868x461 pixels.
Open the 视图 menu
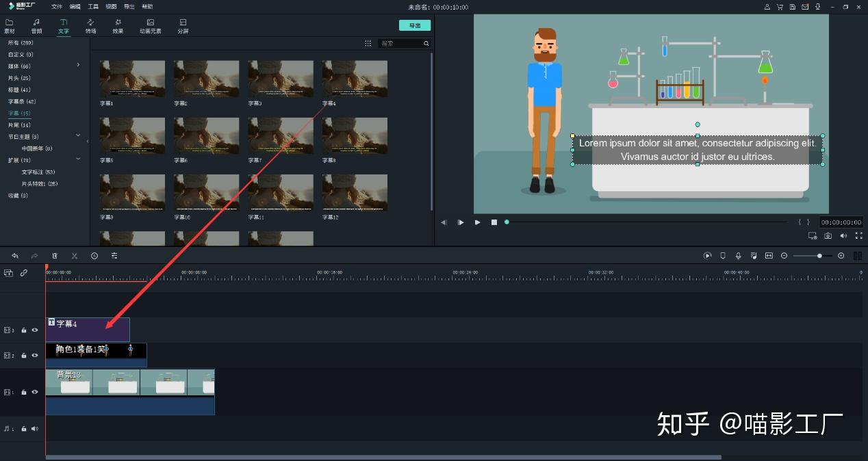112,6
